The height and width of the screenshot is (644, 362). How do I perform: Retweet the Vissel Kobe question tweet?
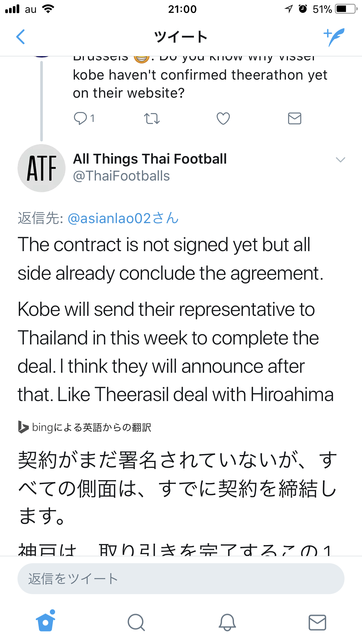point(152,119)
